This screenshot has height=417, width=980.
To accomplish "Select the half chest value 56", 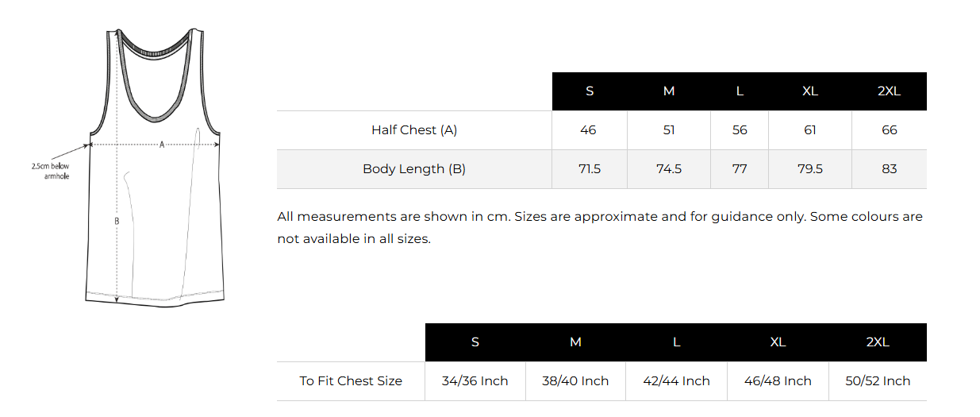I will pyautogui.click(x=740, y=130).
